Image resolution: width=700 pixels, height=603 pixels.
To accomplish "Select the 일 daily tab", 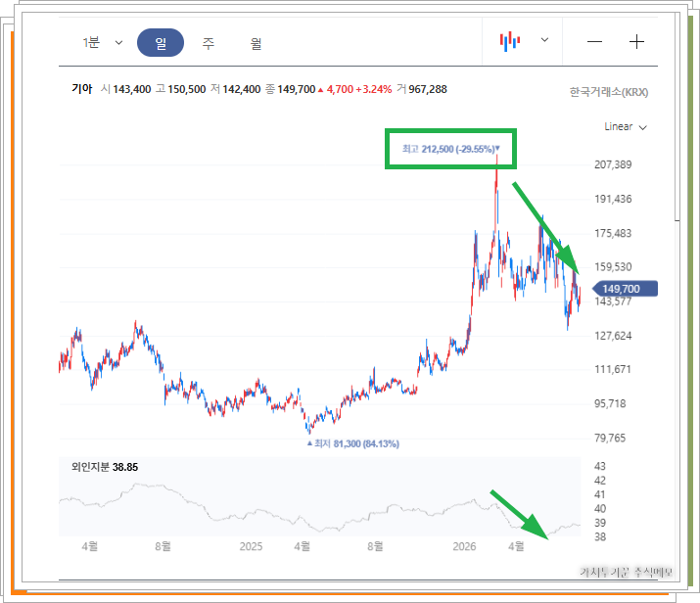I will pyautogui.click(x=161, y=43).
